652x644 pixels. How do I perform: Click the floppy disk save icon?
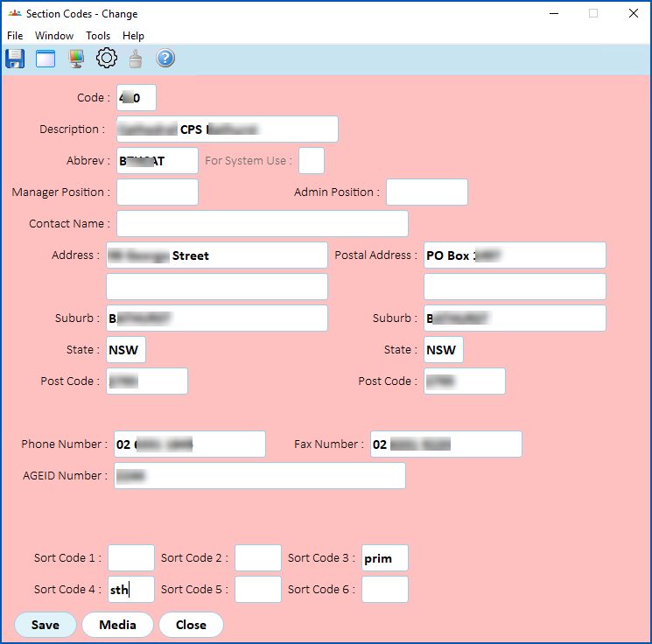point(15,59)
